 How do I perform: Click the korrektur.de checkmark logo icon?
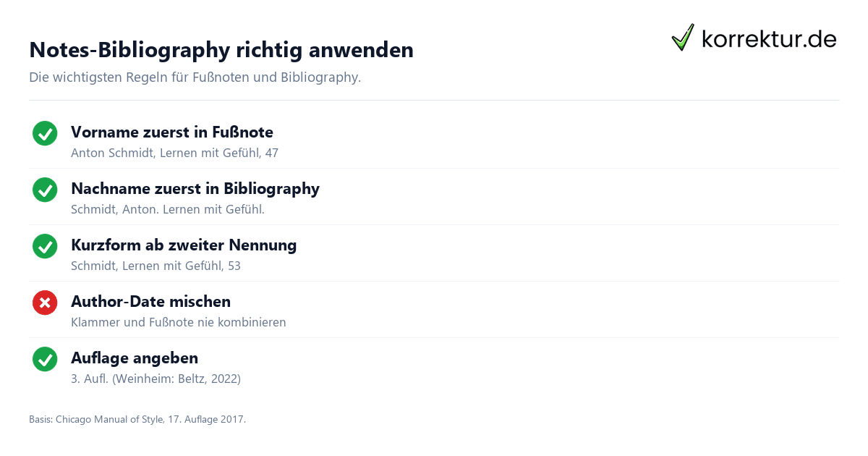[683, 37]
